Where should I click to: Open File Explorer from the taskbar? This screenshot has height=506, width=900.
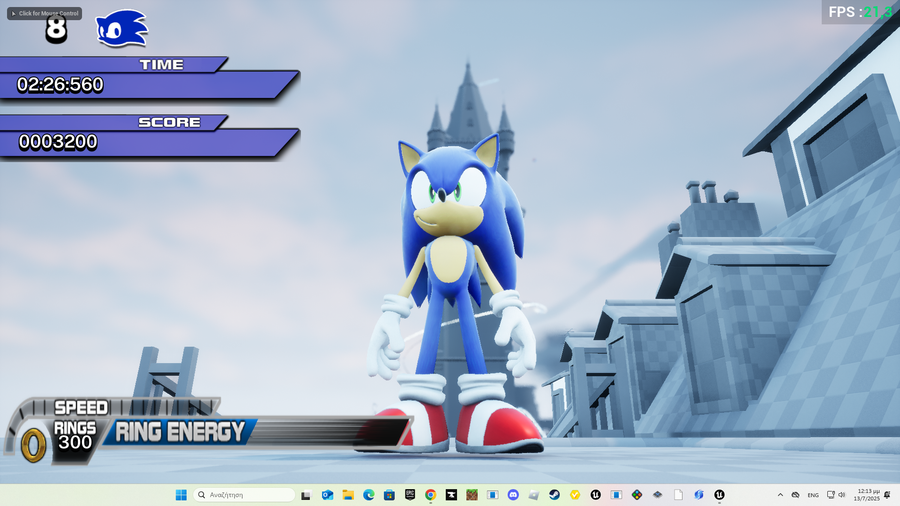[348, 495]
